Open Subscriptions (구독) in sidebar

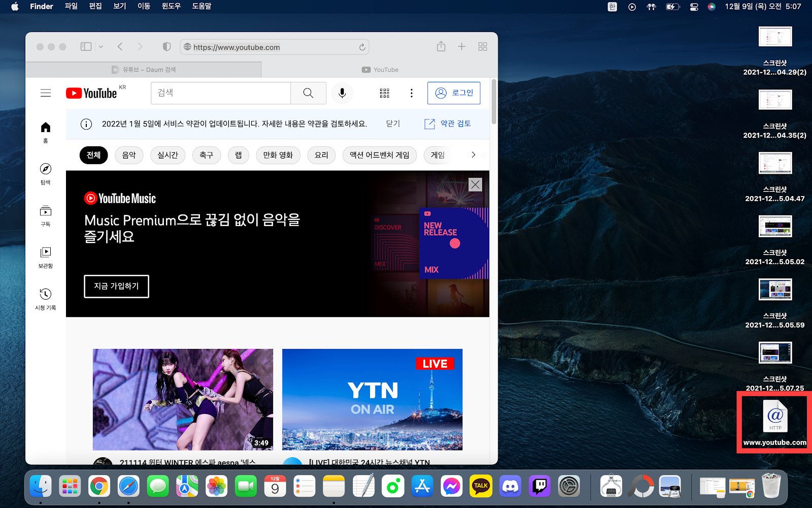[46, 215]
